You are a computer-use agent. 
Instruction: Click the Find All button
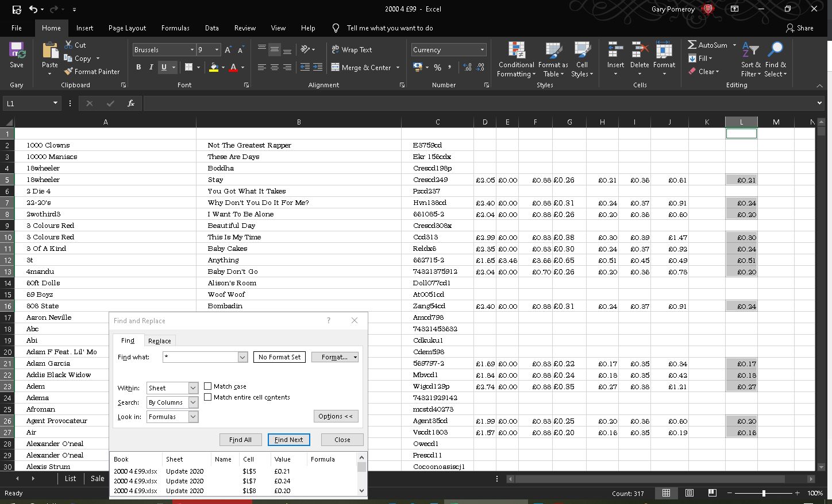point(240,440)
